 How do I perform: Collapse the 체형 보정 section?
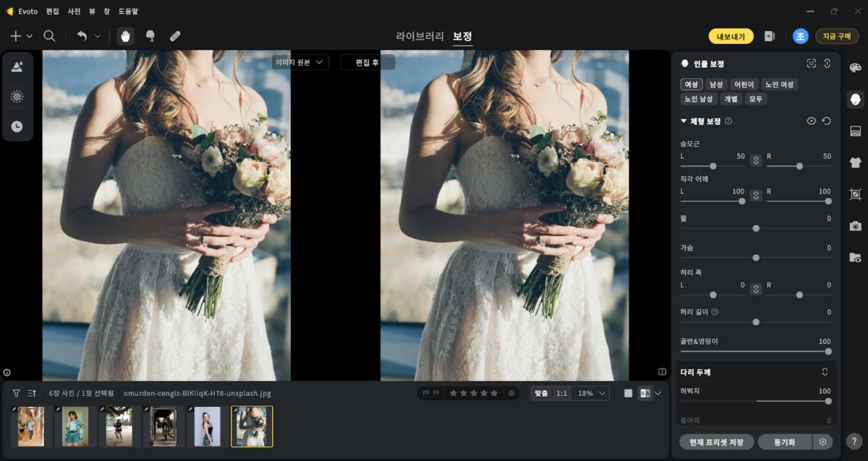click(684, 121)
